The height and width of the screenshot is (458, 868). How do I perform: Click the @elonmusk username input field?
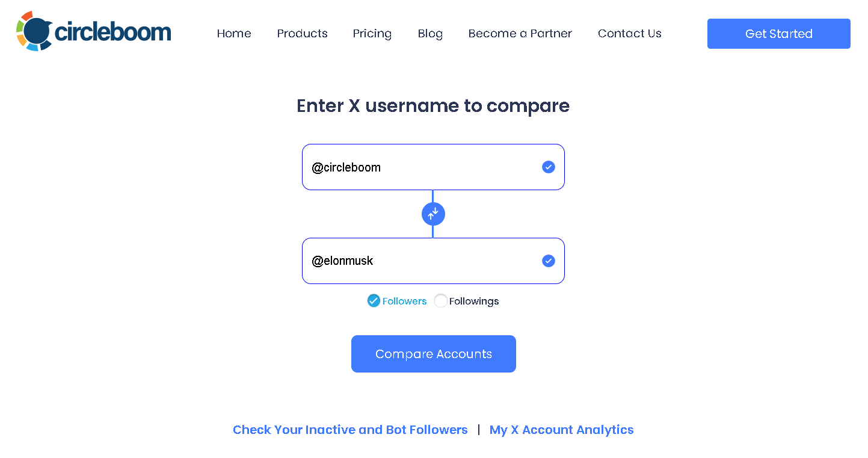421,261
